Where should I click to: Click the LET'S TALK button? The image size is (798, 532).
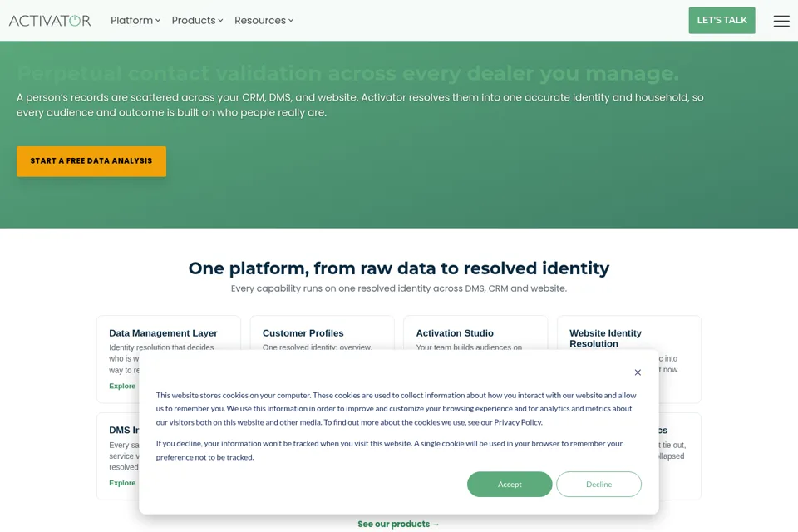pos(722,20)
